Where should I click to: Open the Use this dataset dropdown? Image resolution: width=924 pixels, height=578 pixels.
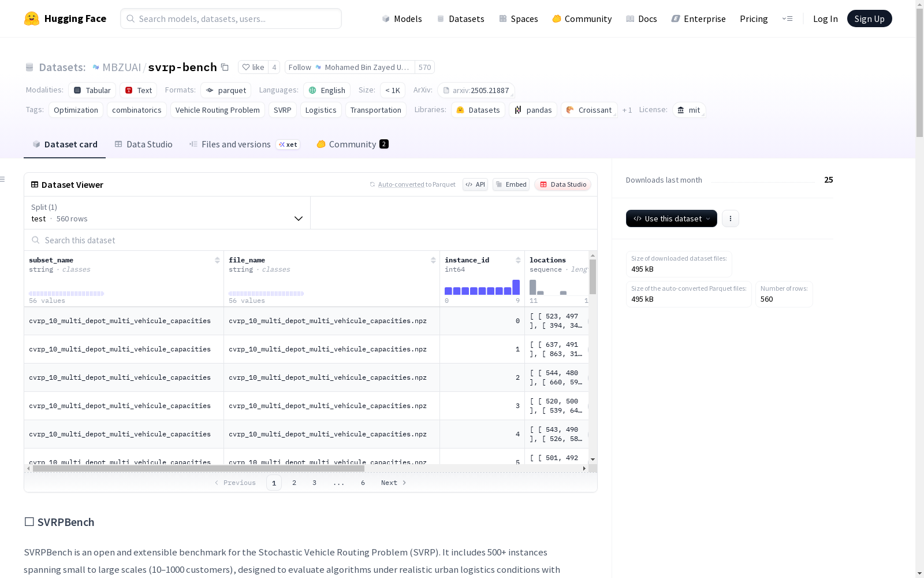click(x=672, y=218)
